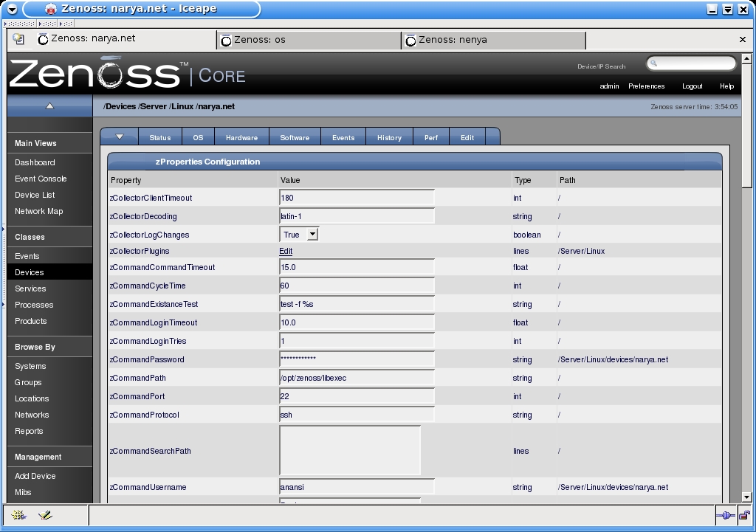
Task: Open the Status tab
Action: pos(160,137)
